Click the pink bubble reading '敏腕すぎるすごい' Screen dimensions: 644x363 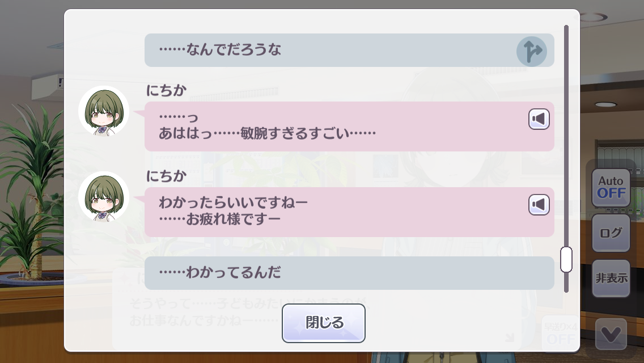(350, 126)
